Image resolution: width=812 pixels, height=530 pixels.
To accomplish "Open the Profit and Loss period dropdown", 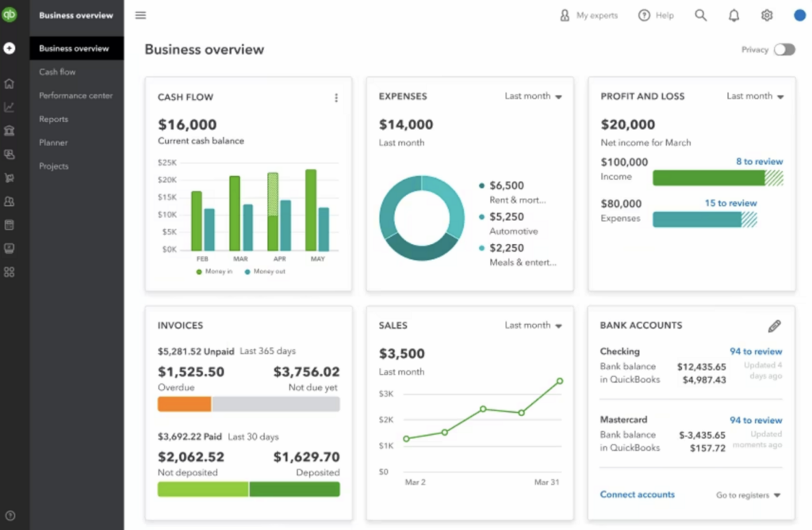I will pos(754,96).
